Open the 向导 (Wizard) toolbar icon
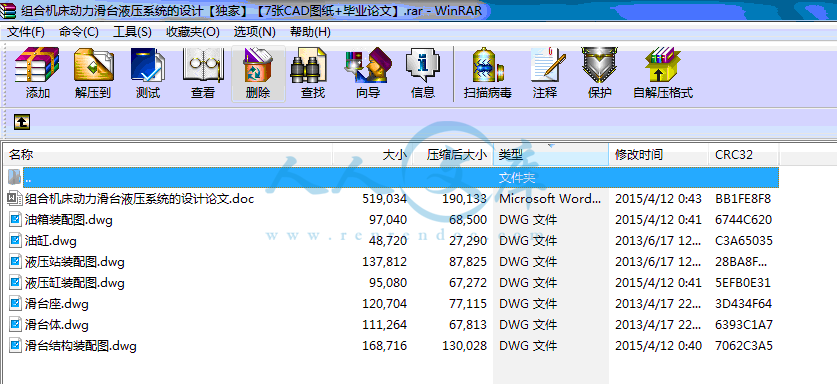 coord(368,65)
